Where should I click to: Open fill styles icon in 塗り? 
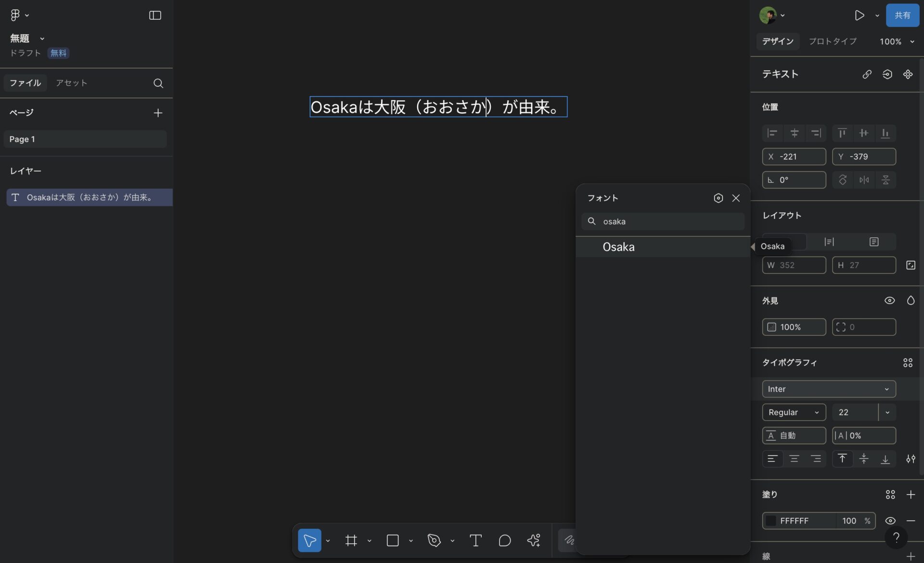890,495
